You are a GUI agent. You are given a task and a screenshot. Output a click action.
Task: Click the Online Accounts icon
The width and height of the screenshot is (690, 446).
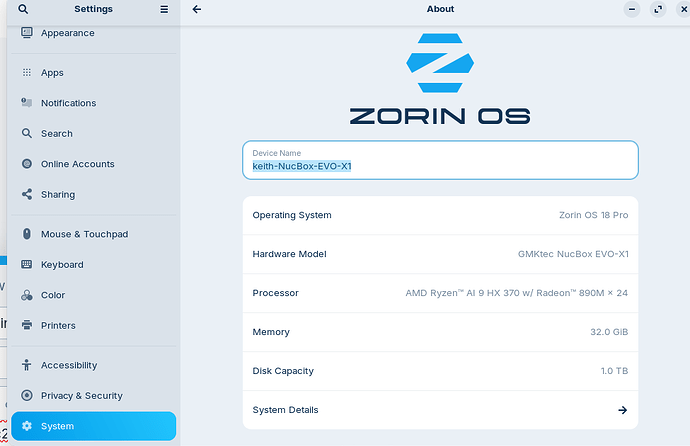pos(27,164)
